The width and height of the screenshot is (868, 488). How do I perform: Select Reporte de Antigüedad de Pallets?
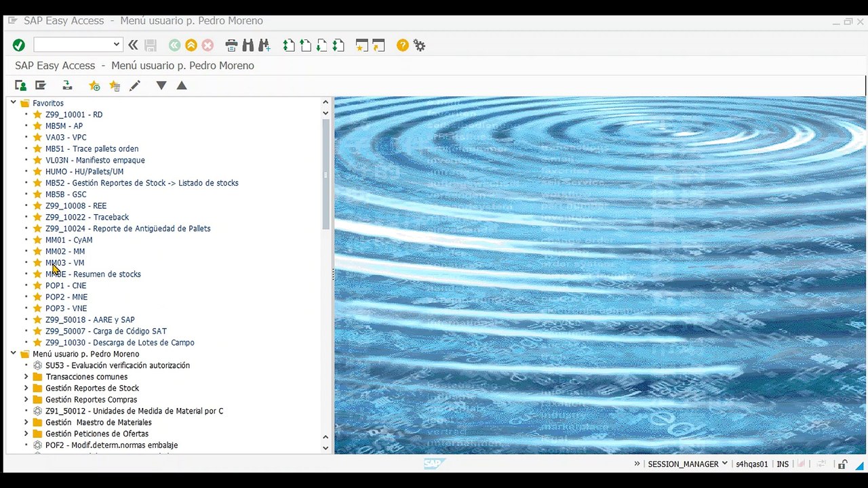tap(127, 228)
